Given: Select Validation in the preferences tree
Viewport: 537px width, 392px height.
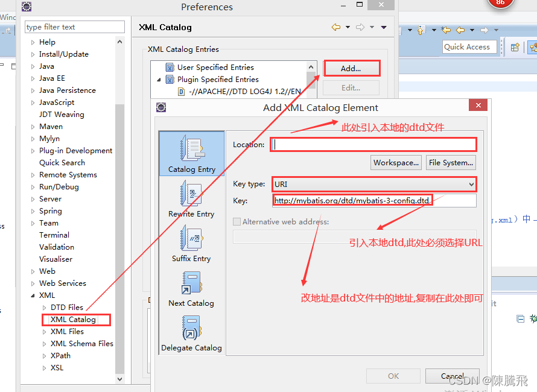Looking at the screenshot, I should pyautogui.click(x=57, y=247).
